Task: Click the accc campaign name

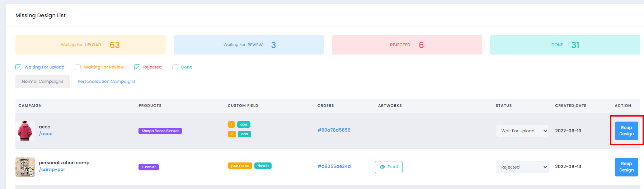Action: [44, 127]
